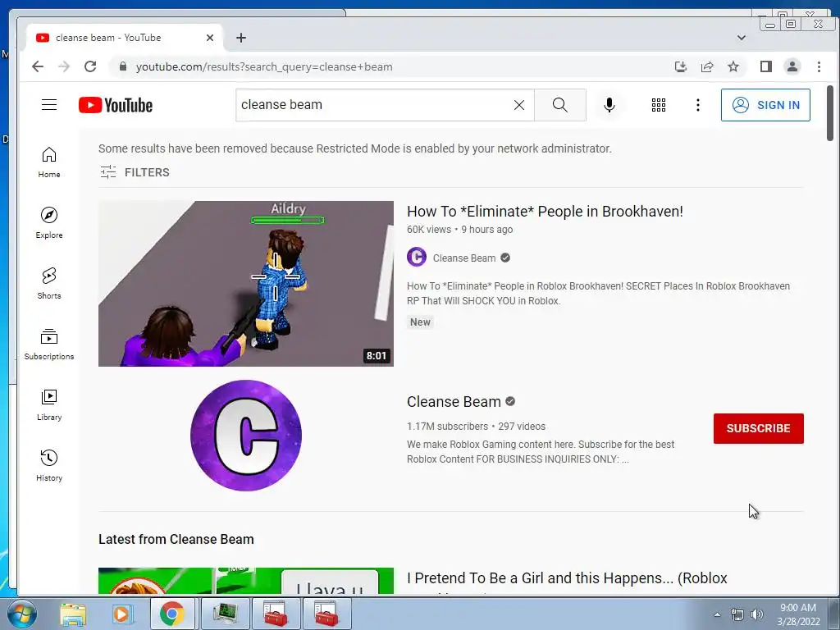
Task: Close the cleanse beam YouTube tab
Action: 210,38
